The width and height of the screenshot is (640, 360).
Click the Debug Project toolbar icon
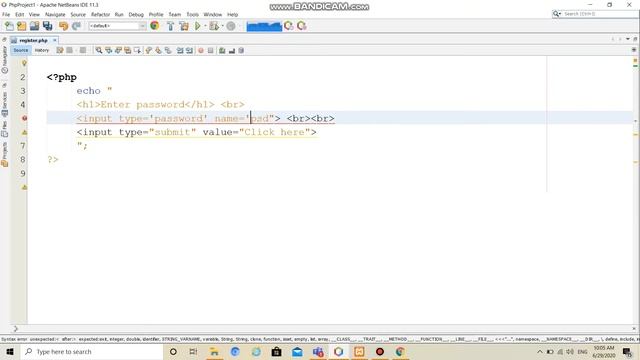(x=213, y=26)
